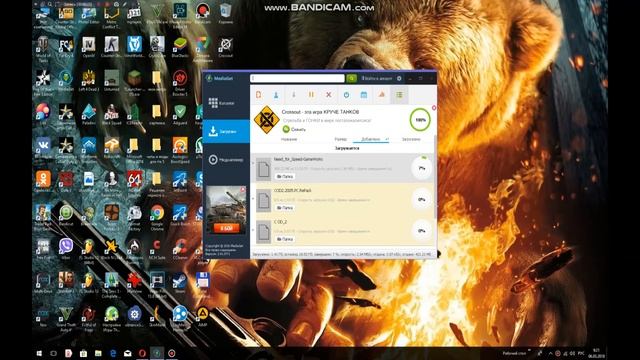Viewport: 640px width, 360px height.
Task: Close the tank ad in sidebar
Action: [243, 189]
